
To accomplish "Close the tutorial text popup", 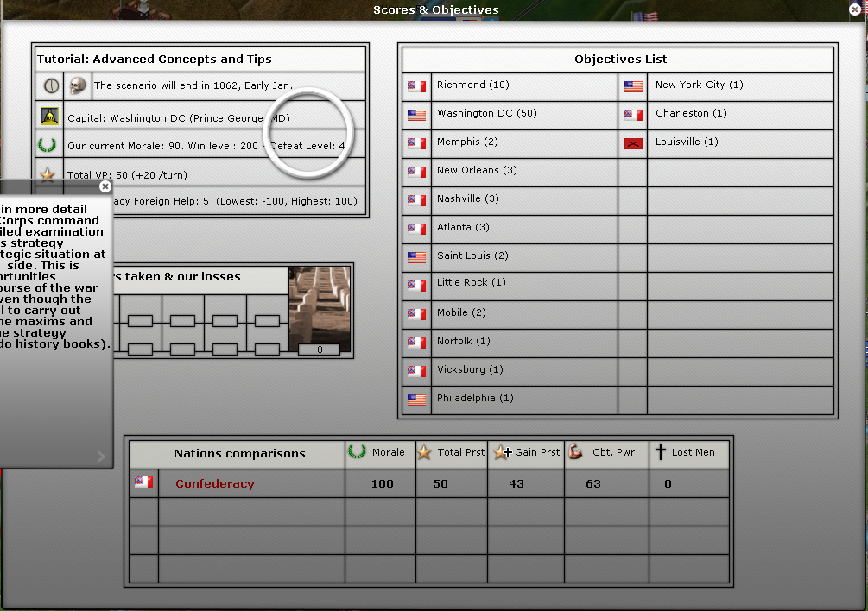I will pos(105,186).
